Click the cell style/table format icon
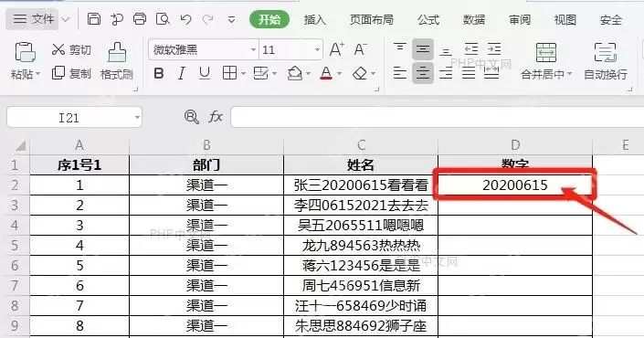Viewport: 644px width, 338px height. click(x=261, y=73)
